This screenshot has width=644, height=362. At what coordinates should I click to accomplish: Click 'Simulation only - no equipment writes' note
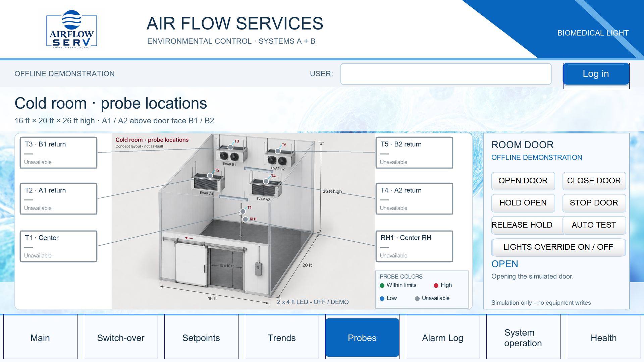(541, 303)
